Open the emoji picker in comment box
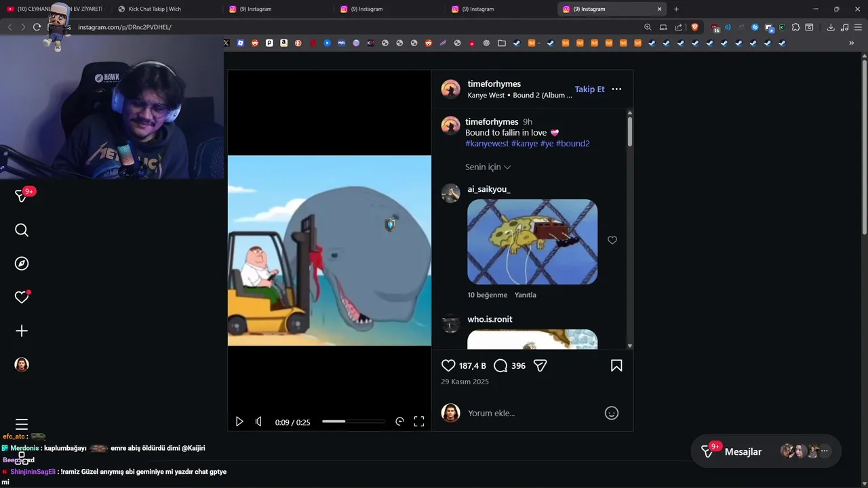This screenshot has height=488, width=868. coord(612,413)
